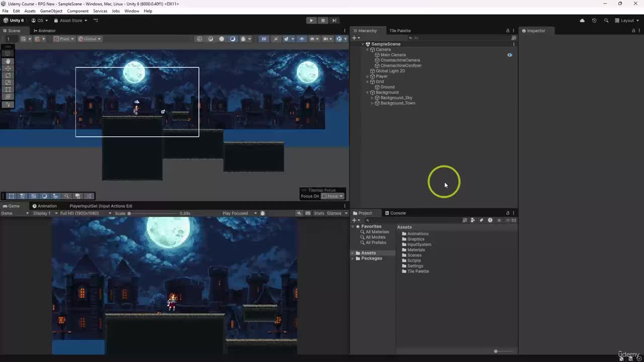Click the version control icon beside Asset Store
The height and width of the screenshot is (362, 644).
96,21
